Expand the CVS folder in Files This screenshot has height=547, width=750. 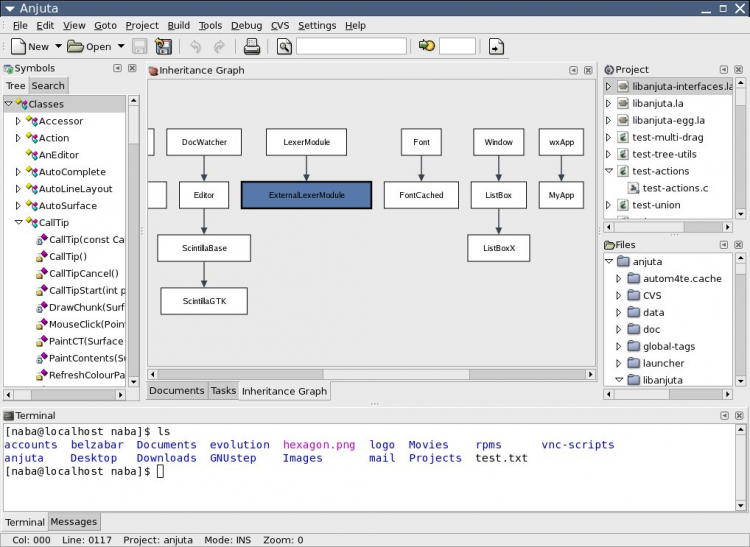619,296
